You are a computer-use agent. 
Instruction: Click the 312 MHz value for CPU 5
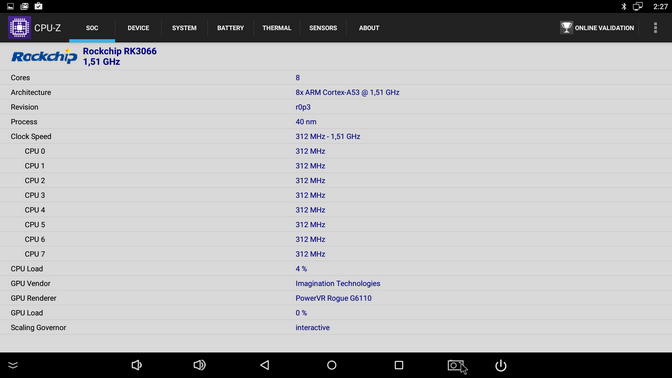coord(310,225)
